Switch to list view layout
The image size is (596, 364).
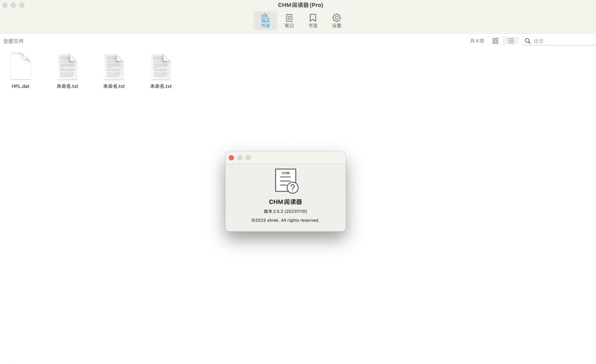click(511, 41)
